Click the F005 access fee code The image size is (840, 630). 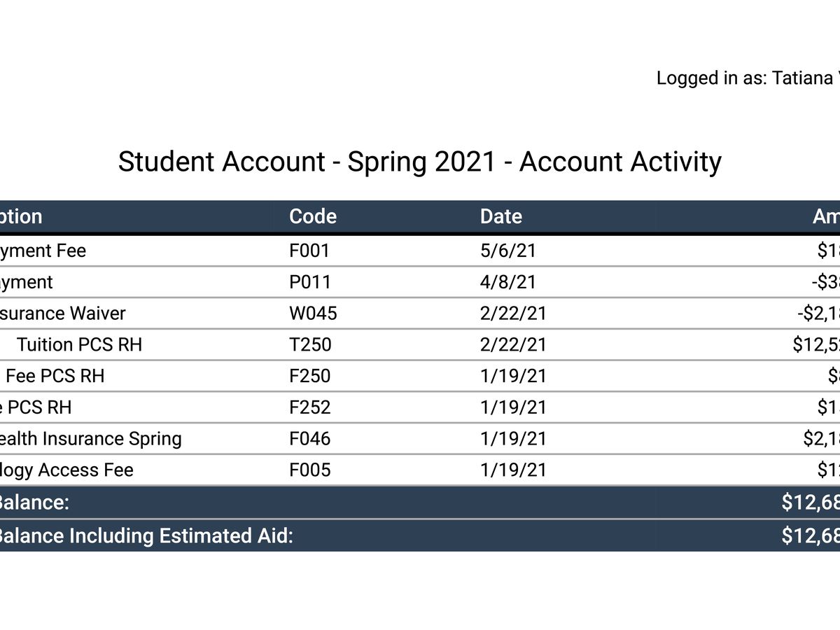pyautogui.click(x=309, y=470)
